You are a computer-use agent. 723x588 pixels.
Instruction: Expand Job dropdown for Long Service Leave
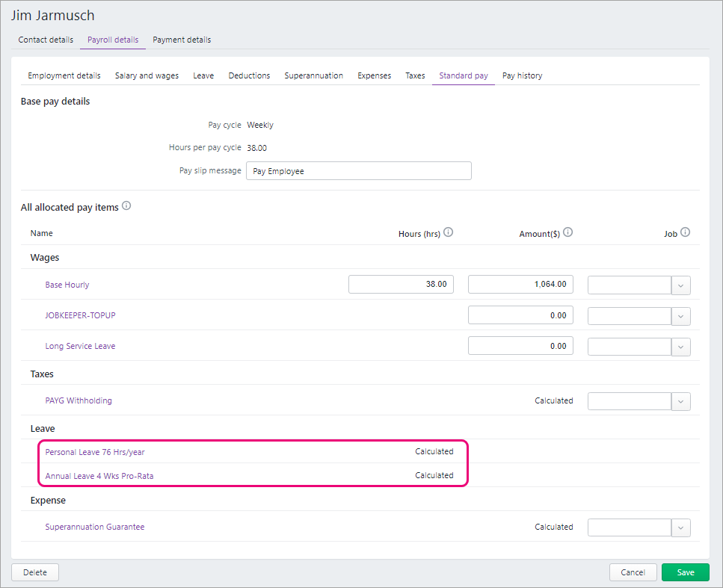[680, 346]
